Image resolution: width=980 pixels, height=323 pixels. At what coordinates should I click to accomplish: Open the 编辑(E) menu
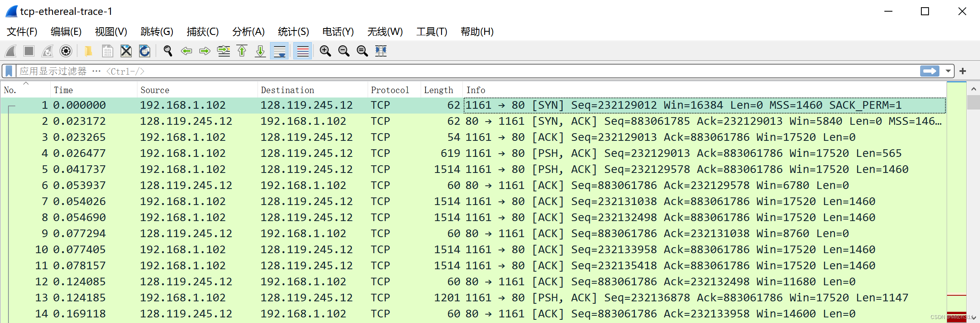click(66, 31)
